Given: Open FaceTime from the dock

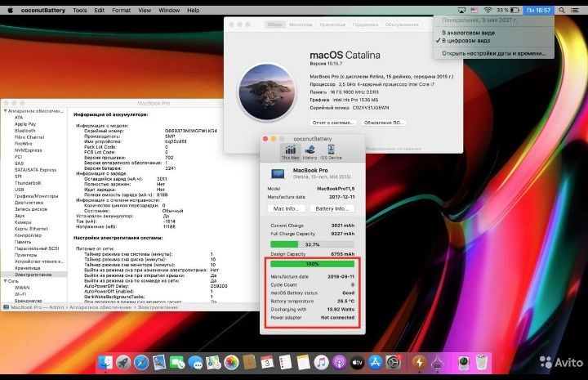Looking at the screenshot, I should 177,363.
